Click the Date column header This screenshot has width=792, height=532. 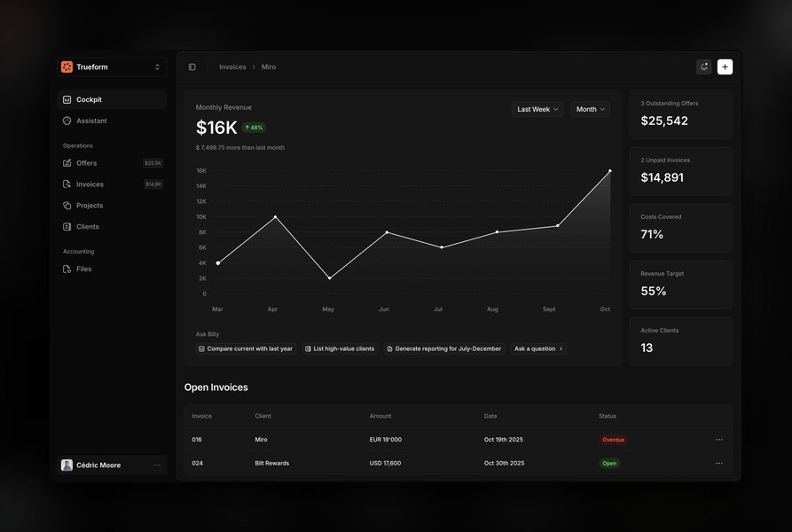coord(490,416)
